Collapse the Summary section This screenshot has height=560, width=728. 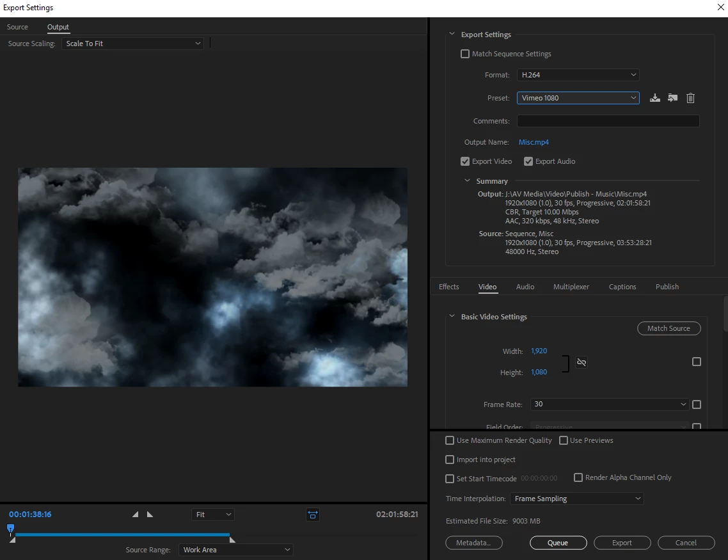tap(467, 180)
